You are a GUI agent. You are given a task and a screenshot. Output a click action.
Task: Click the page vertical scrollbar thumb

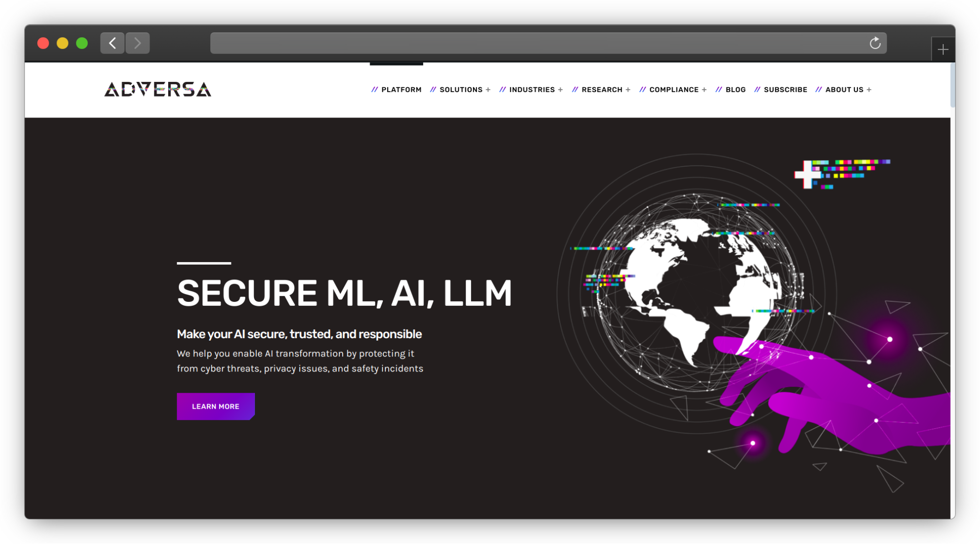953,84
